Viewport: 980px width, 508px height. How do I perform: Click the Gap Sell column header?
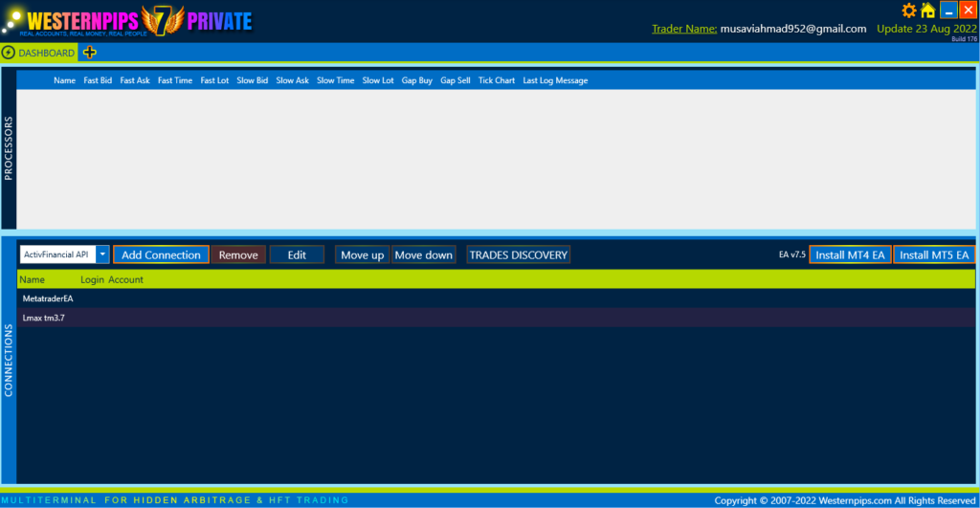[x=455, y=80]
